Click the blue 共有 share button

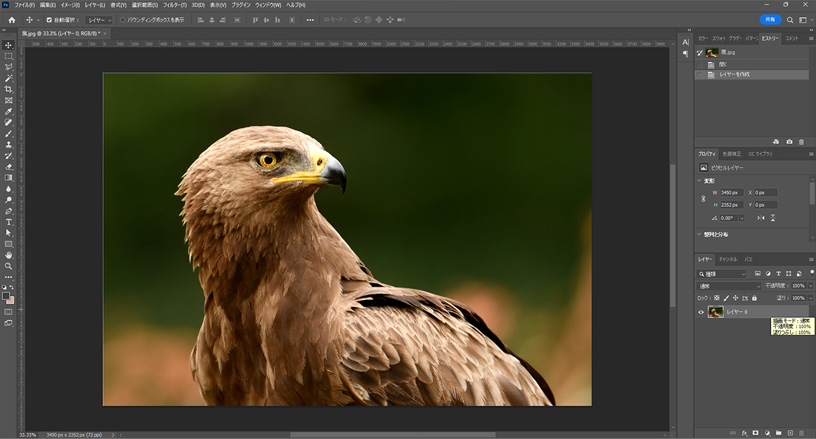point(770,20)
